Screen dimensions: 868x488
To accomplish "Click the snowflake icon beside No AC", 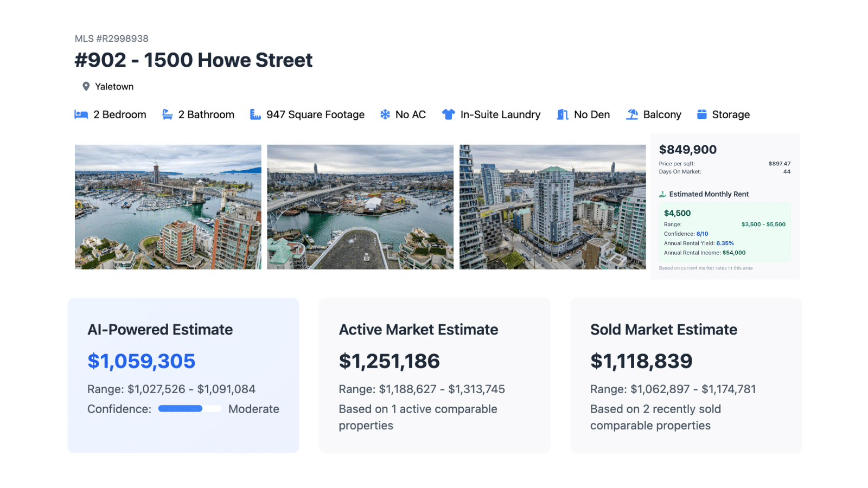I will (x=385, y=114).
